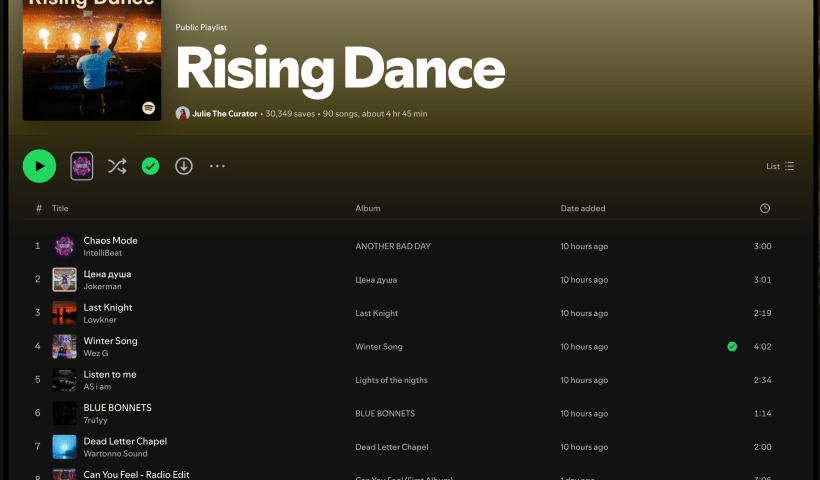
Task: Download the Rising Dance playlist
Action: [184, 166]
